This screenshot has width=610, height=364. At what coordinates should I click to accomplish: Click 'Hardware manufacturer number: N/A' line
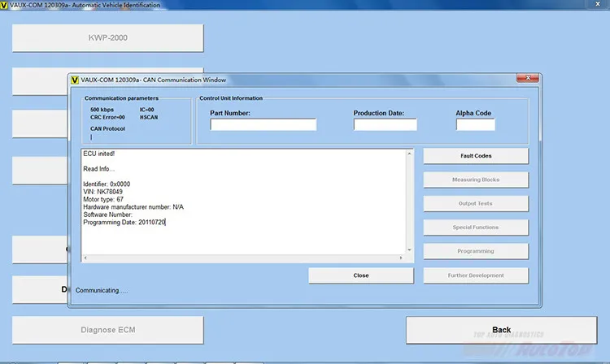tap(133, 207)
